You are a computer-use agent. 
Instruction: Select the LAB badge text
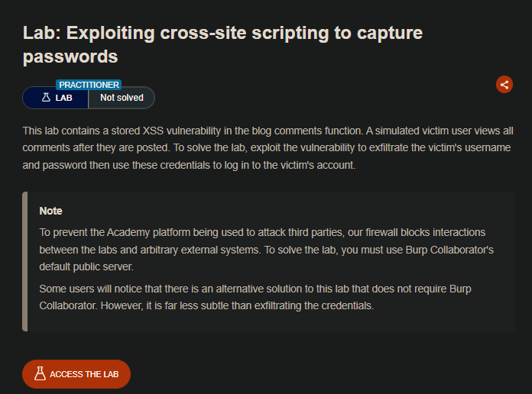pos(64,98)
